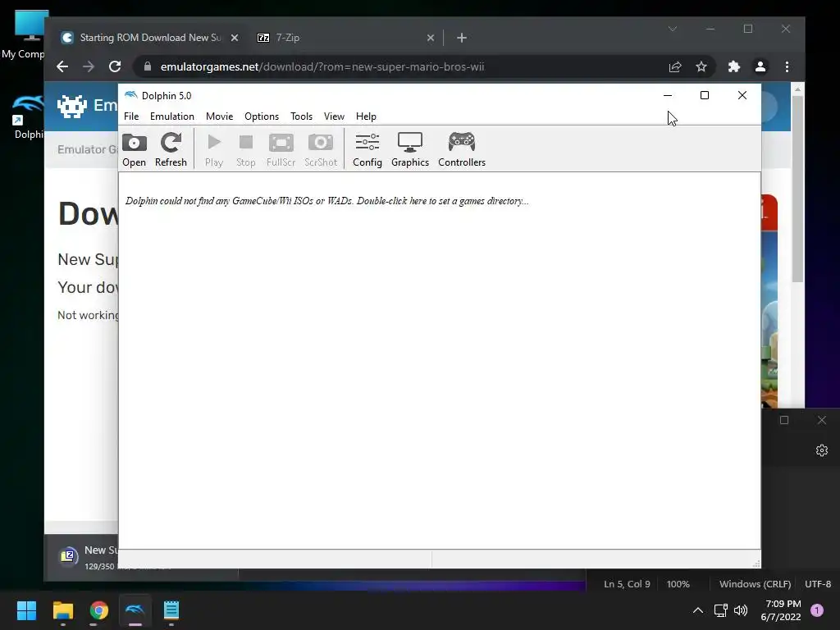The width and height of the screenshot is (840, 630).
Task: Click the 'Dolphin could not find any GameCube/Wii ISOs' message
Action: point(326,201)
